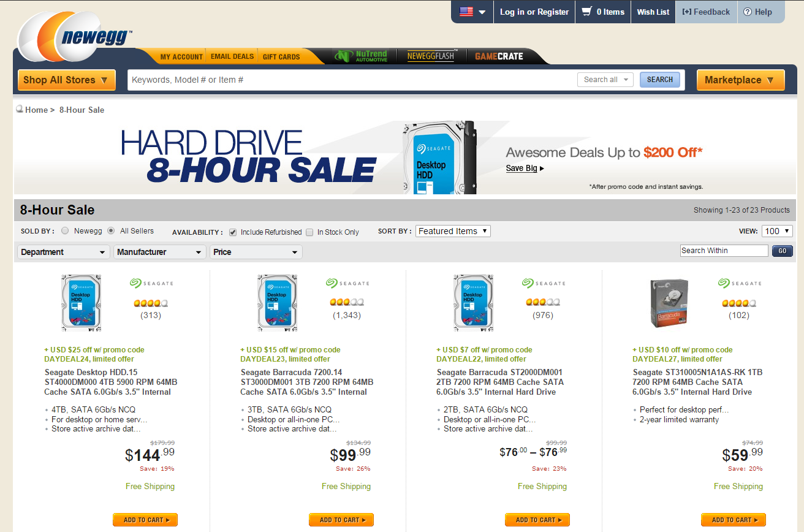Open the 3TB Barracuda product image
Viewport: 804px width, 532px height.
(278, 303)
